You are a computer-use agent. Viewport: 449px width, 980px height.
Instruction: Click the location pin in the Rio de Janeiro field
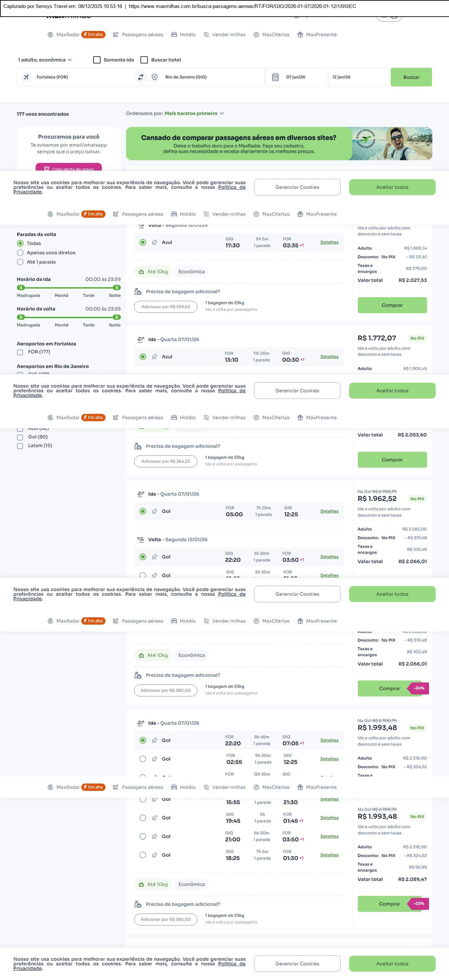155,77
